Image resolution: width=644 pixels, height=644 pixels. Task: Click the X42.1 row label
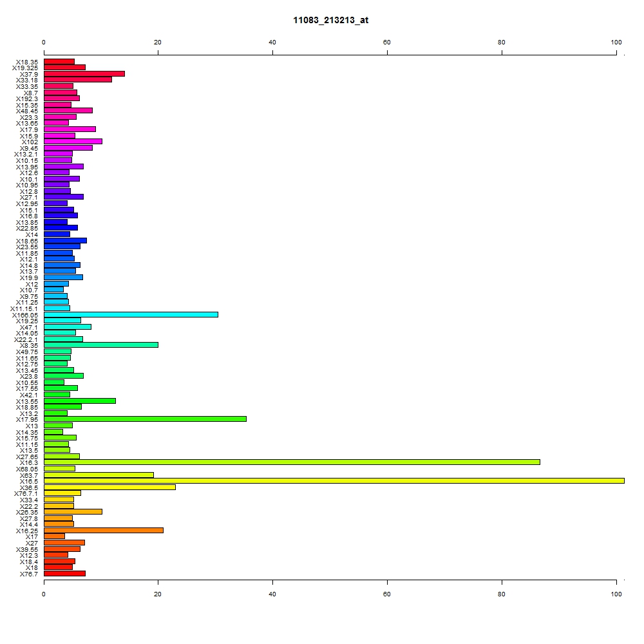coord(29,395)
